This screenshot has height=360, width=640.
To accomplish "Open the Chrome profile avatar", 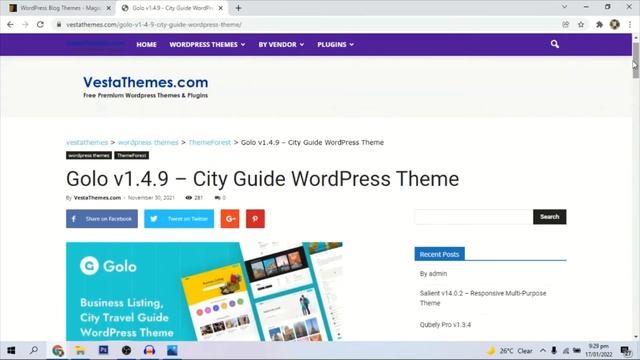I will tap(615, 24).
